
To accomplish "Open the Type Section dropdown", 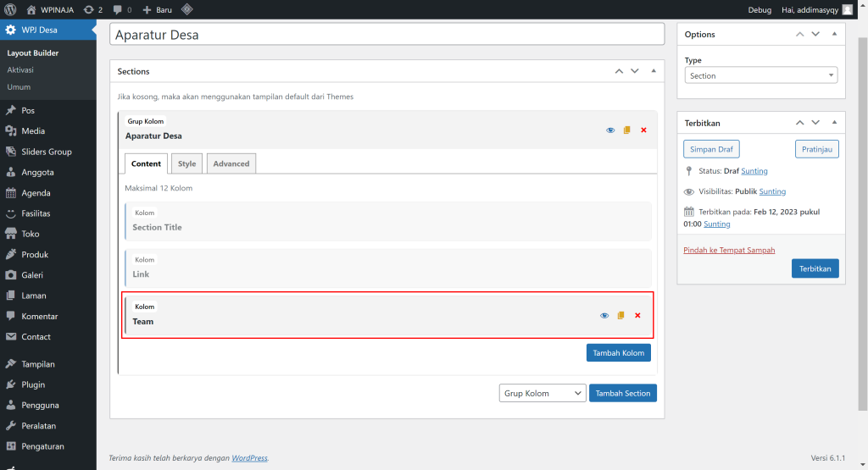I will [760, 75].
